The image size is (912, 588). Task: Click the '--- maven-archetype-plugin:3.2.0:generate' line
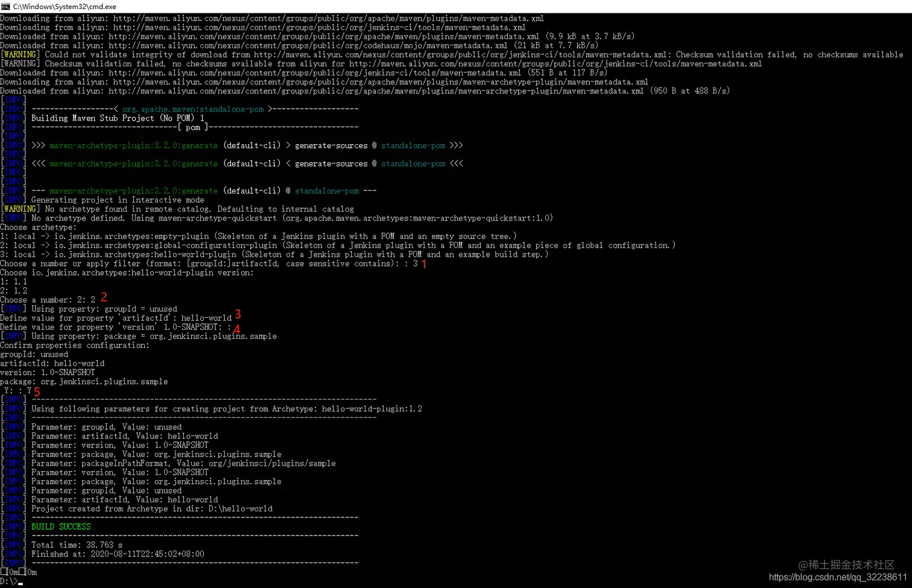189,191
